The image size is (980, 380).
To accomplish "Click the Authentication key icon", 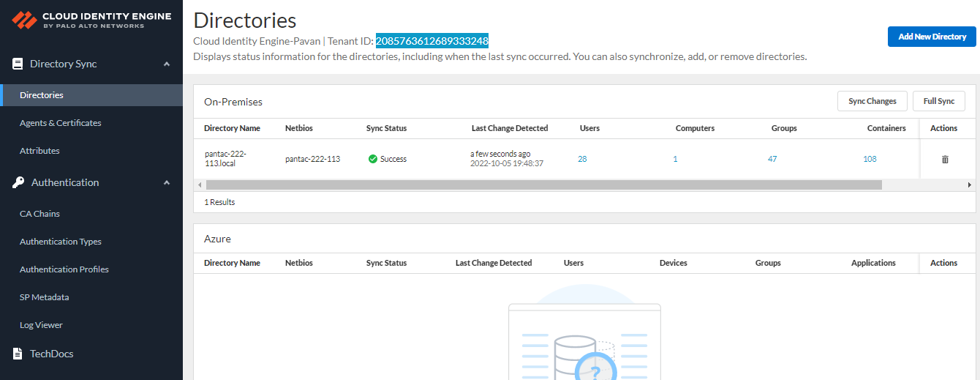I will (18, 182).
